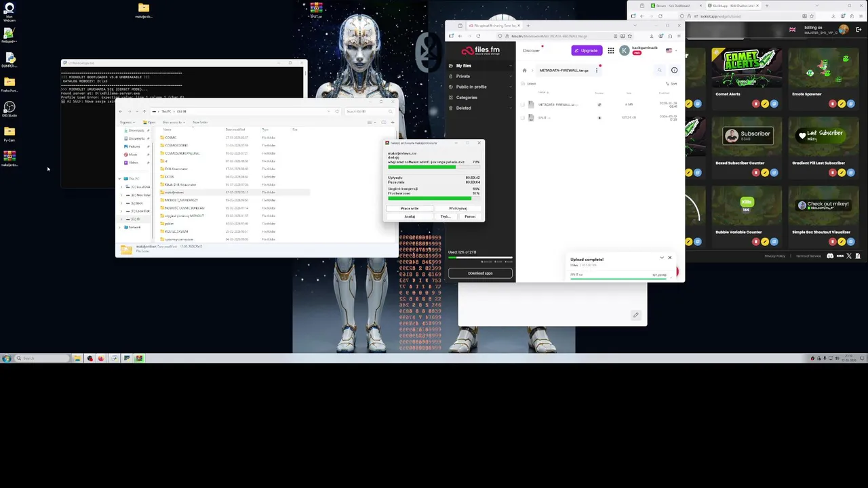Screen dimensions: 868x488
Task: Click the SPLIT.rar upload progress bar
Action: (618, 279)
